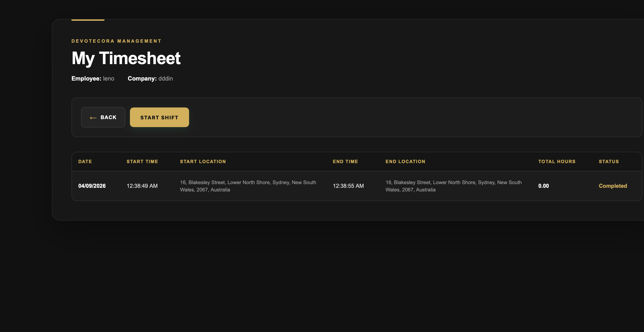The image size is (644, 332).
Task: Select the Date column header
Action: [85, 162]
